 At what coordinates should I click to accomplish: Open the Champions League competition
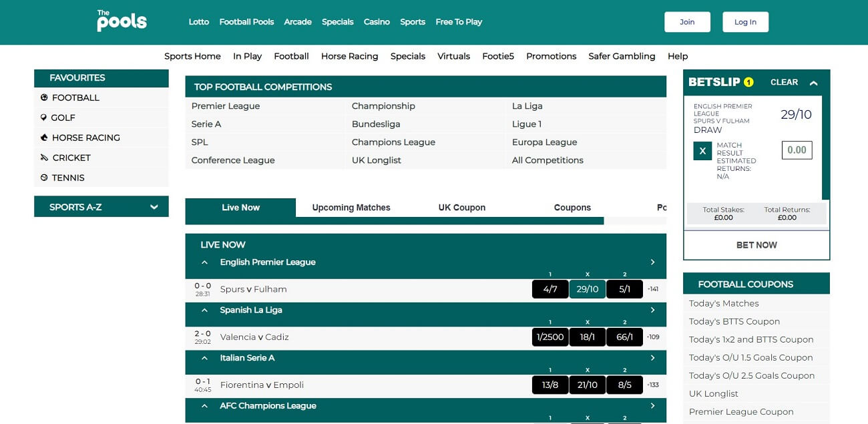393,142
